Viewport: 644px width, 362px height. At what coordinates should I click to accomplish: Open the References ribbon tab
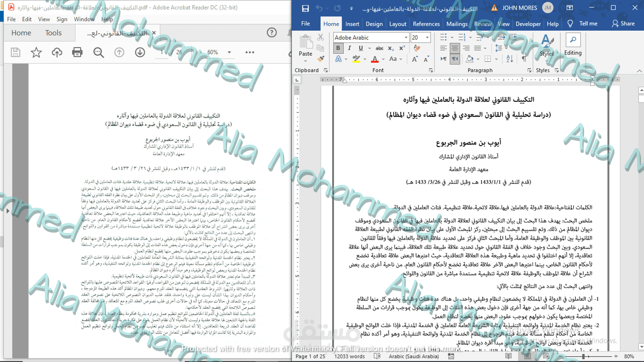426,24
